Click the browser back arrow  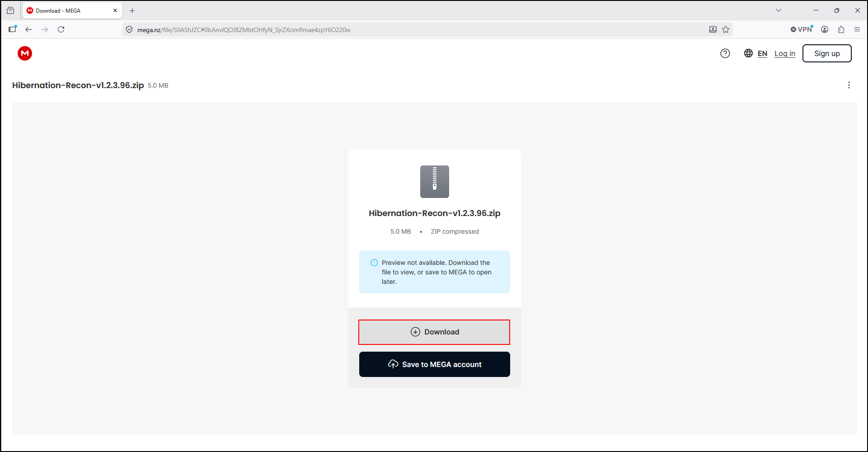pos(28,29)
